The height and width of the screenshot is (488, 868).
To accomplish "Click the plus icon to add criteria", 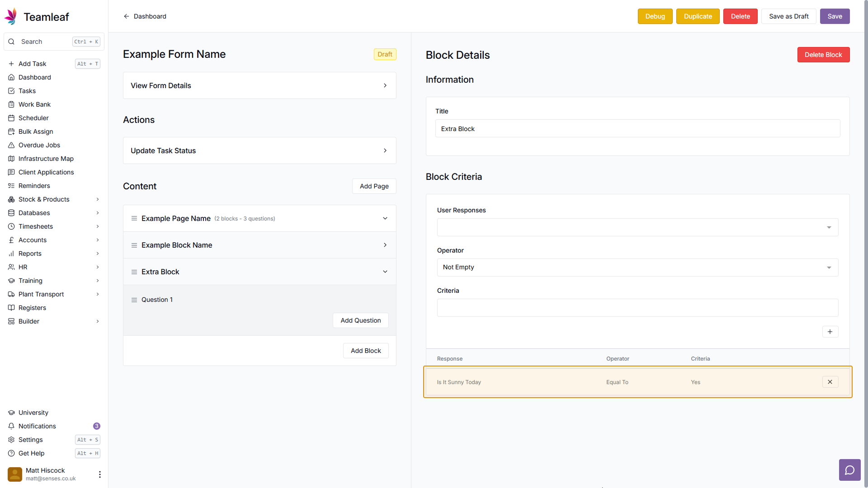I will [x=830, y=332].
